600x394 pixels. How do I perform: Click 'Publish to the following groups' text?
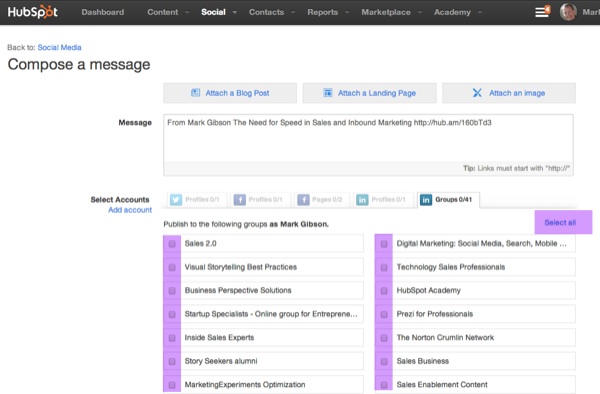pyautogui.click(x=246, y=224)
